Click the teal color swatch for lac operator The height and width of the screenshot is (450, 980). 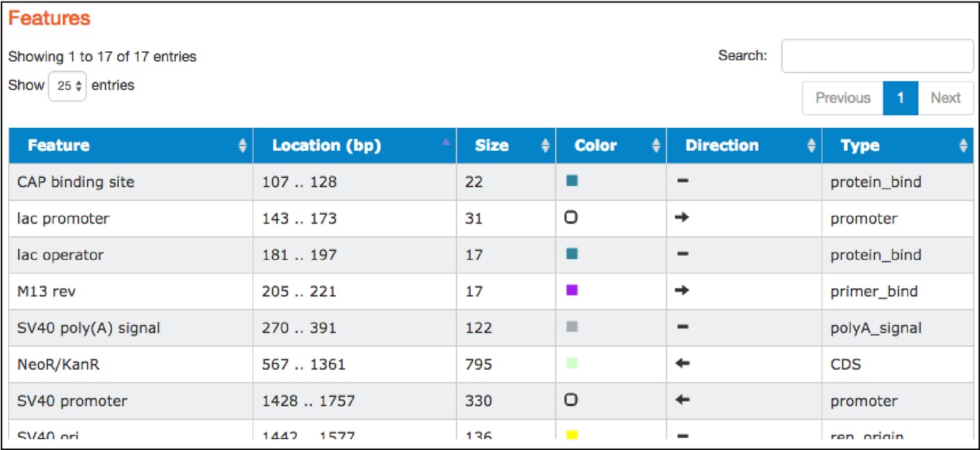(x=570, y=255)
